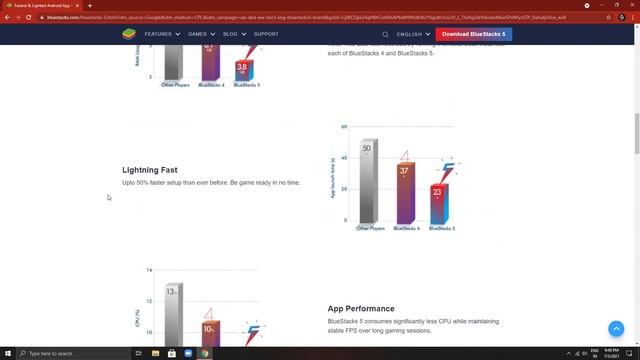Open the Action Center notifications icon
The height and width of the screenshot is (360, 640).
(x=629, y=353)
